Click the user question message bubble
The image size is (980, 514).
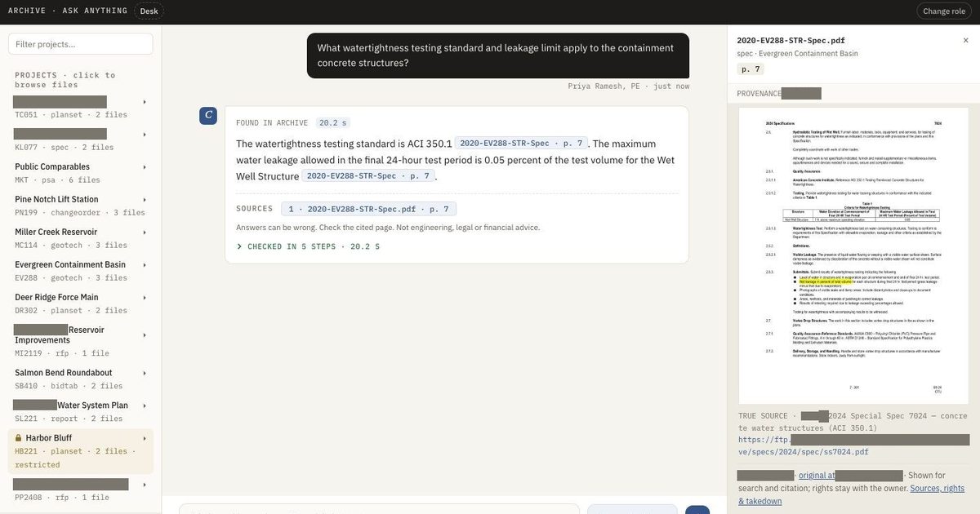tap(498, 55)
